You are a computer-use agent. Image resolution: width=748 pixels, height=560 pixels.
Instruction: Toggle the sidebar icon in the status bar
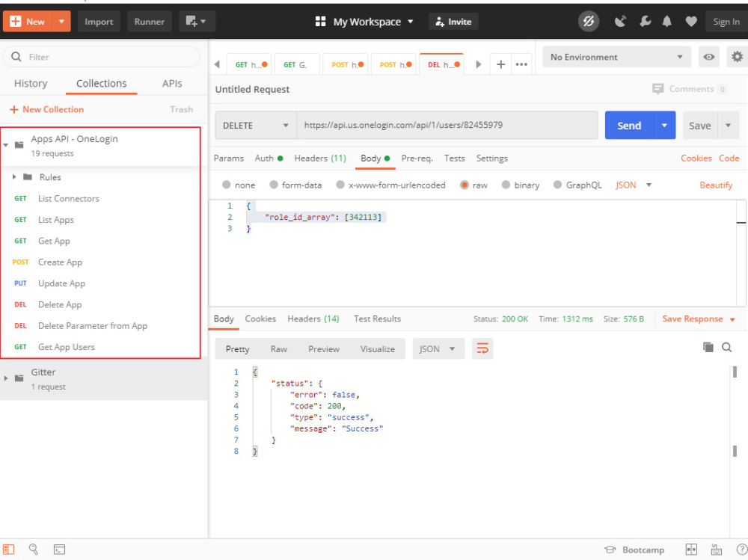point(8,550)
